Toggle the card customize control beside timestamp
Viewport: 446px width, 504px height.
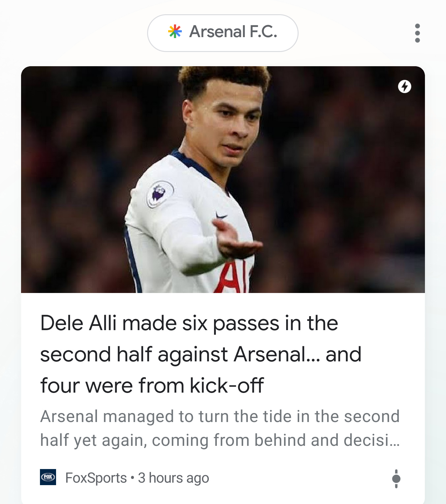tap(396, 479)
